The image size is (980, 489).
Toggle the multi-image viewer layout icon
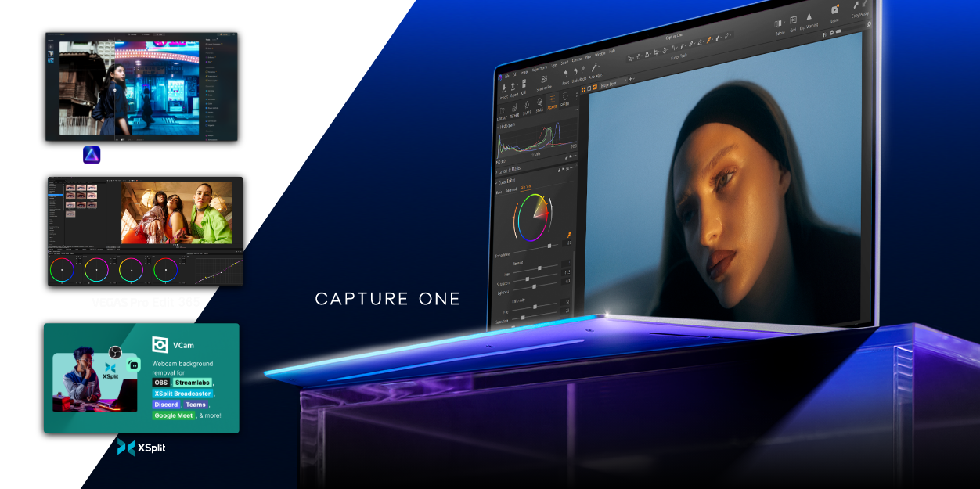point(584,88)
